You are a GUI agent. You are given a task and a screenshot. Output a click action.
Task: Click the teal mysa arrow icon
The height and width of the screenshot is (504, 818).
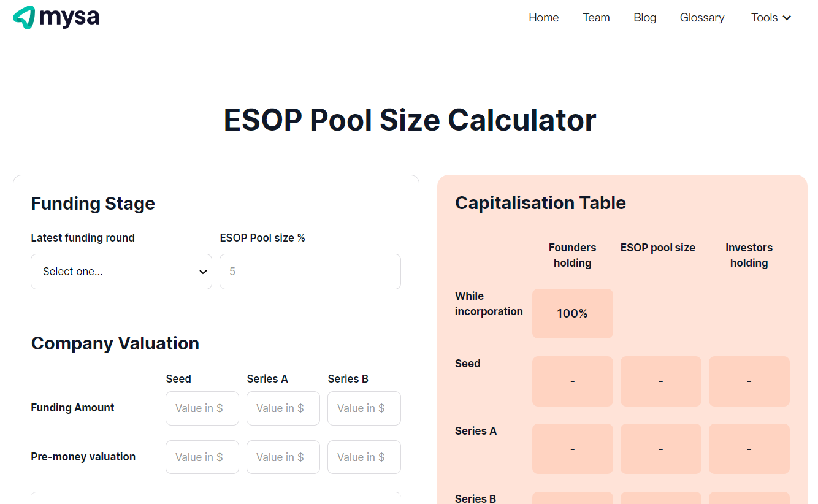pos(23,17)
